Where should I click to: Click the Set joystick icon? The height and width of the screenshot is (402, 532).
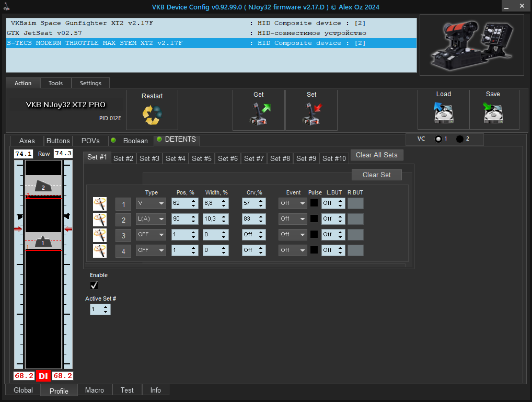pyautogui.click(x=312, y=114)
